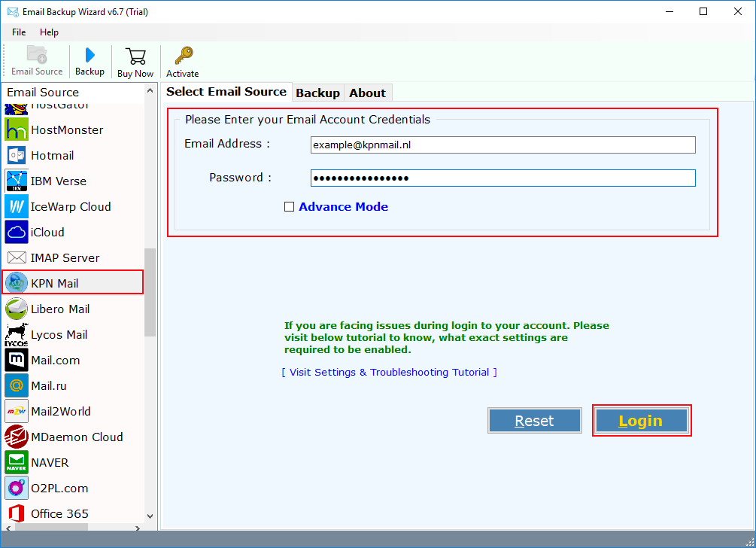Select the Hotmail label

[53, 156]
